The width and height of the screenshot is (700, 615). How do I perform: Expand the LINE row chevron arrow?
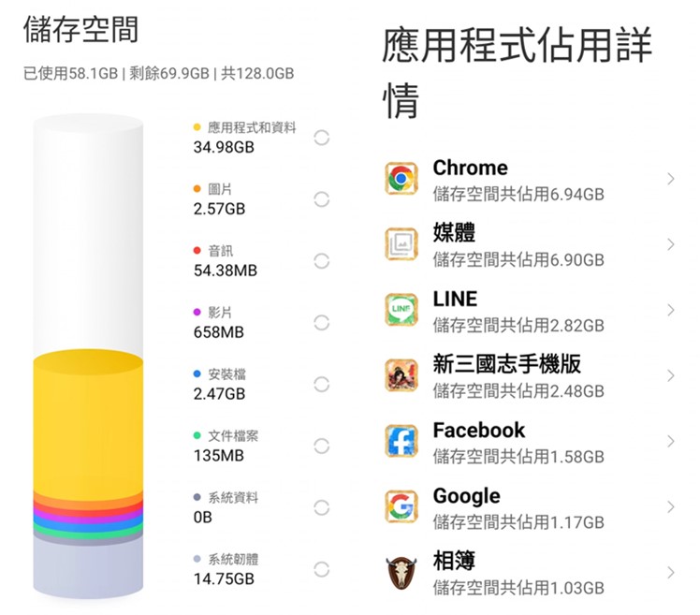[671, 310]
